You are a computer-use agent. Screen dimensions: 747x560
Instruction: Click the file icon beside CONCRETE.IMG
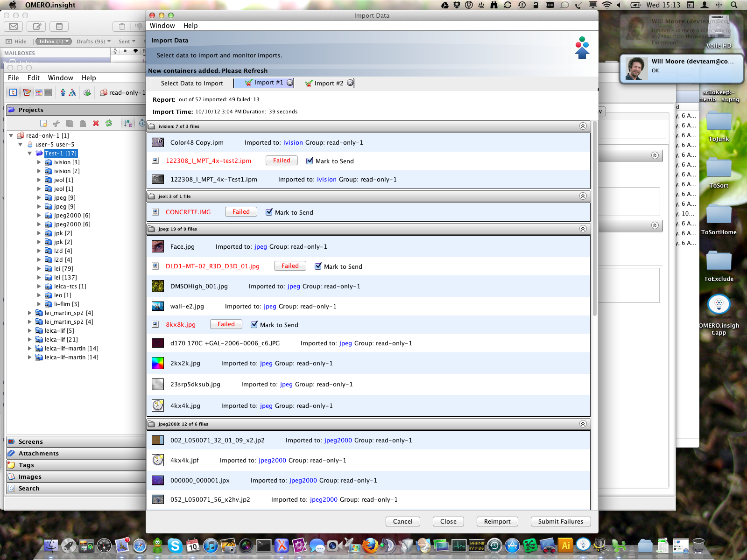(x=155, y=212)
